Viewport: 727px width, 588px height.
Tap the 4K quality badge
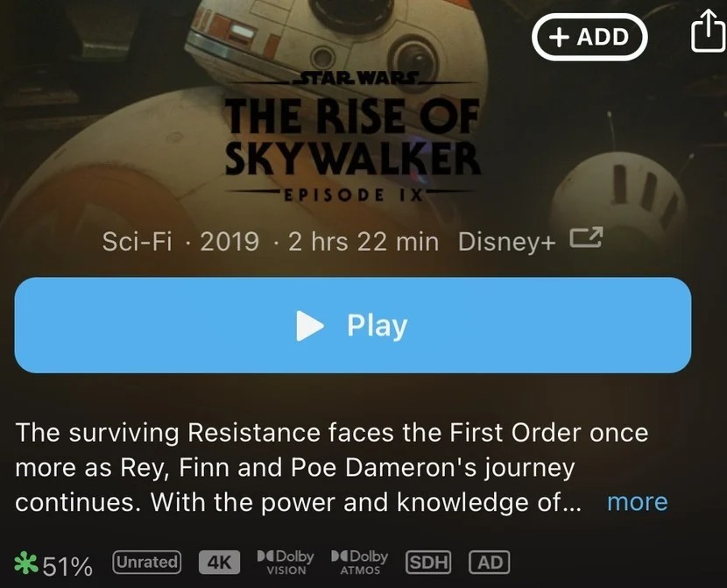pos(219,563)
